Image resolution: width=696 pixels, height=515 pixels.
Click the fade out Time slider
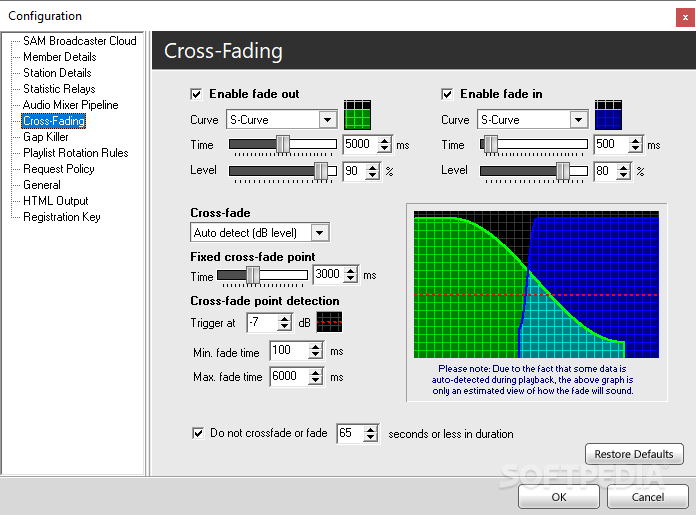point(283,145)
